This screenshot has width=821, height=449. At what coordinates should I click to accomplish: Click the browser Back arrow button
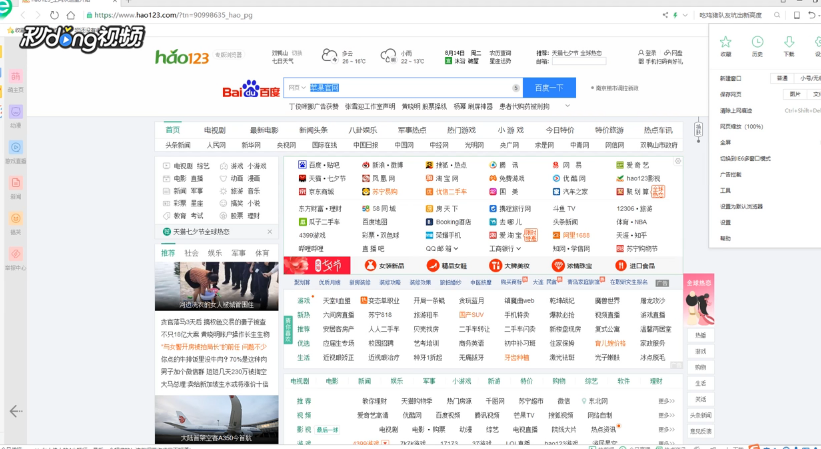point(23,15)
